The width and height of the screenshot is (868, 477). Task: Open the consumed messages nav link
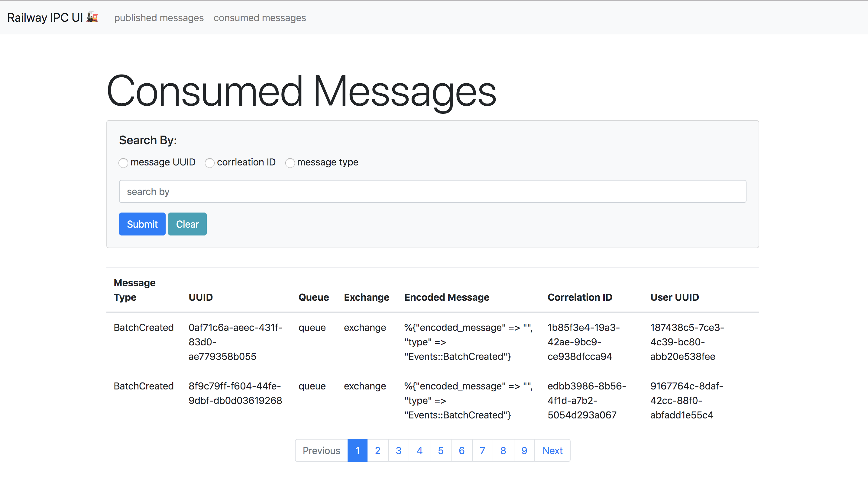(259, 18)
